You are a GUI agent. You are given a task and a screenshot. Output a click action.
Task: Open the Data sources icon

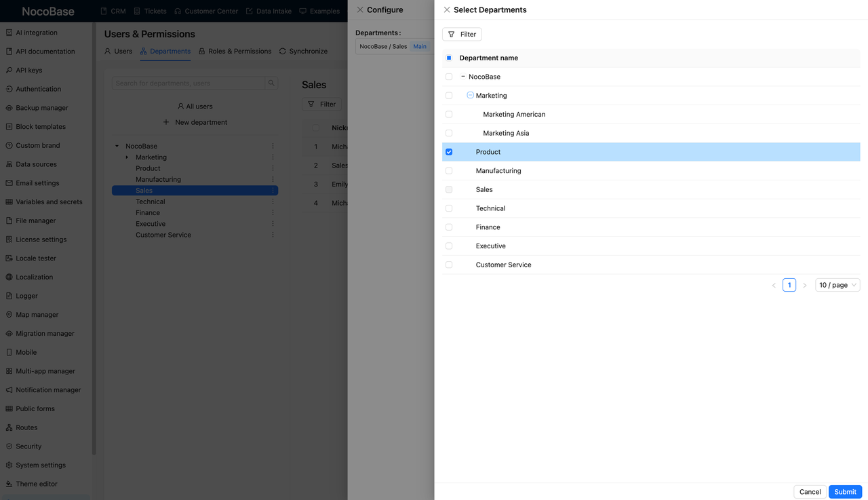click(x=9, y=164)
